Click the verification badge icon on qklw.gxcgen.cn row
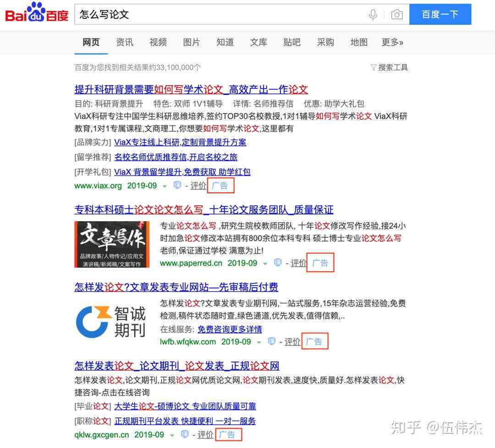This screenshot has width=495, height=448. 185,434
